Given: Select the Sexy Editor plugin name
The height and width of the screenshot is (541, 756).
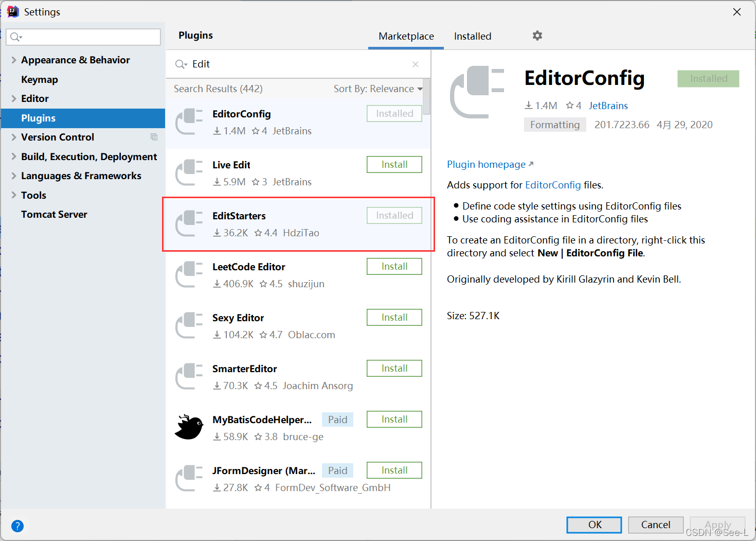Looking at the screenshot, I should point(238,318).
